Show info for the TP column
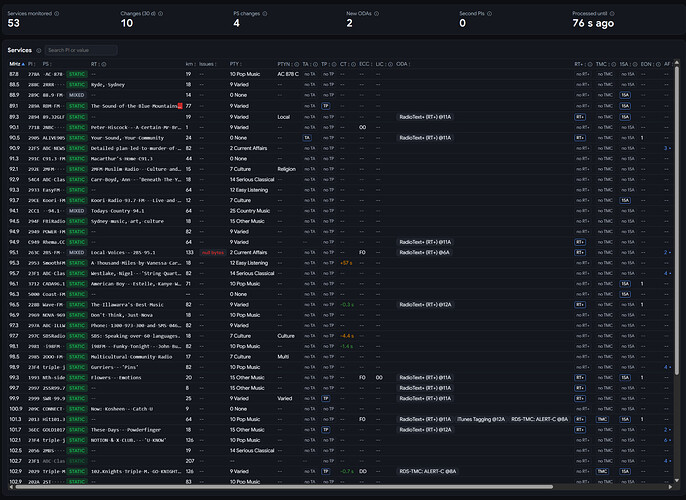The height and width of the screenshot is (500, 686). [334, 64]
